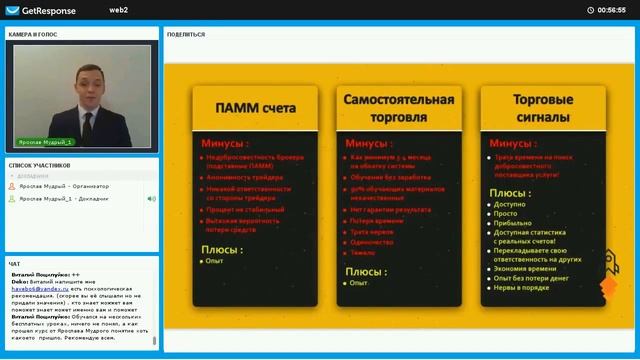Click the green presenter icon for Ярослав Мудрый_1
Viewport: 640px width, 360px height.
(x=12, y=199)
